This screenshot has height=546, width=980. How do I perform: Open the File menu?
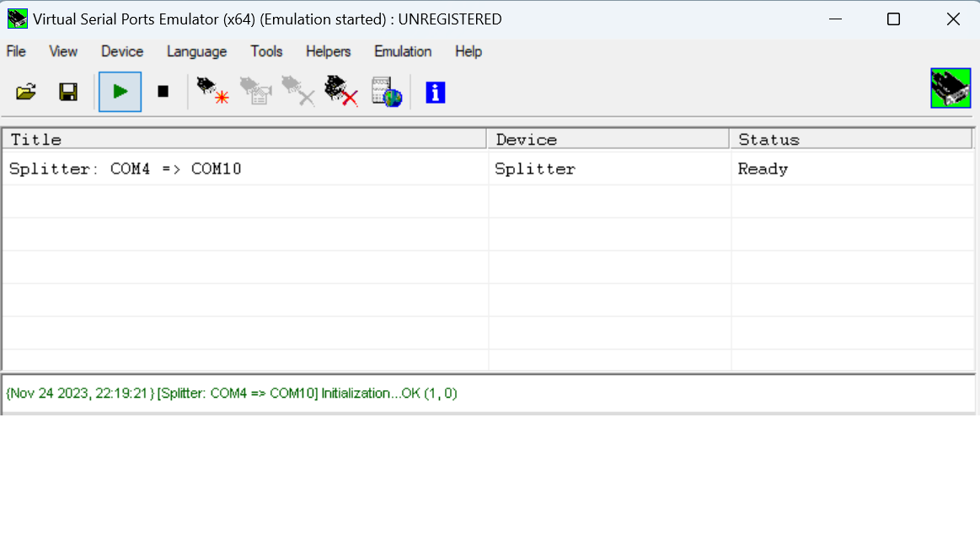[16, 51]
